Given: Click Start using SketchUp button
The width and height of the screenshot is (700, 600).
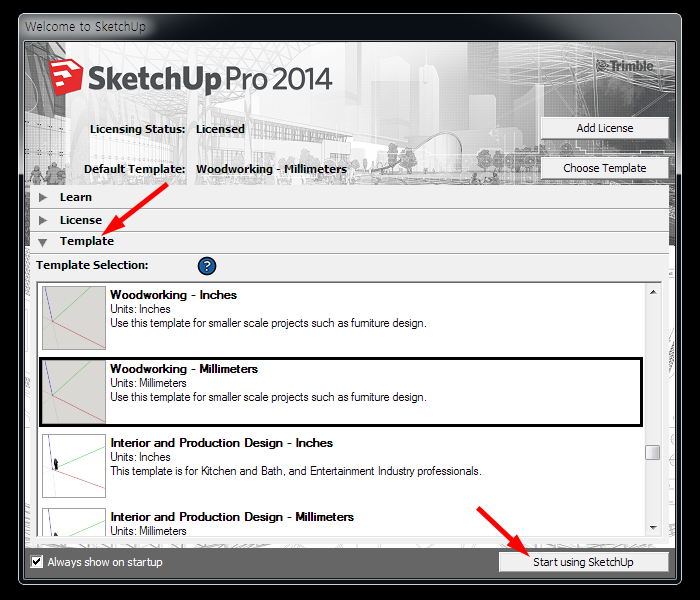Looking at the screenshot, I should click(x=583, y=562).
